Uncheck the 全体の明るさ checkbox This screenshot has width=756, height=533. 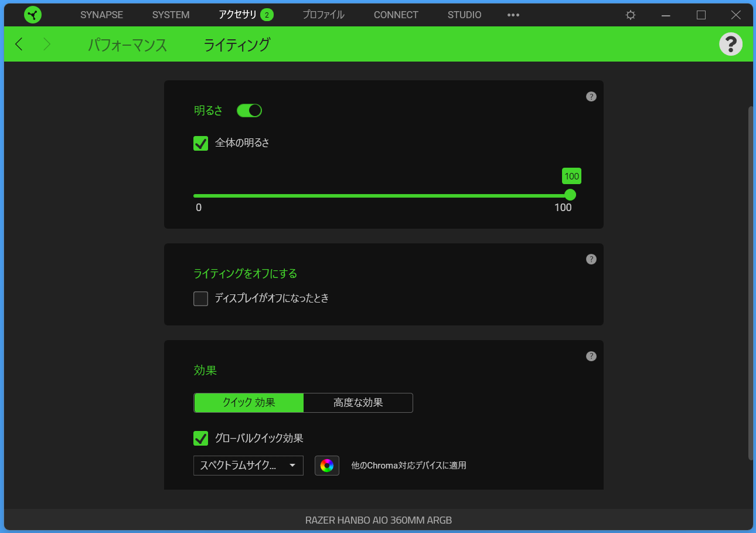pyautogui.click(x=201, y=144)
